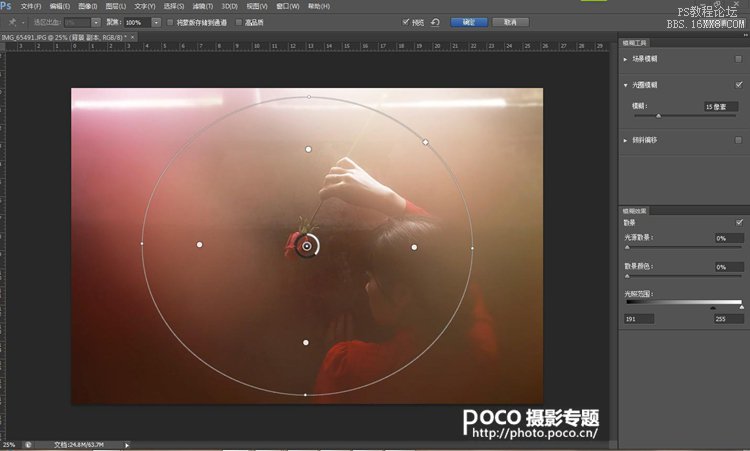Open the 窗口(W) menu
The image size is (750, 451).
pyautogui.click(x=288, y=6)
